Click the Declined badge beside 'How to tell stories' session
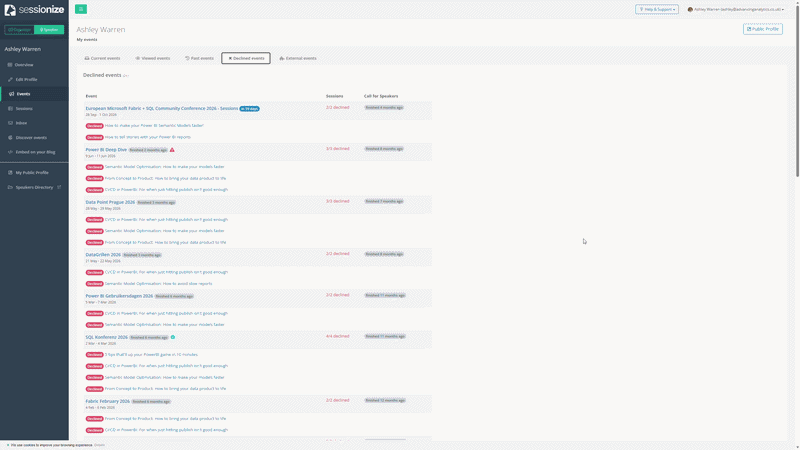Viewport: 800px width, 450px height. 94,137
